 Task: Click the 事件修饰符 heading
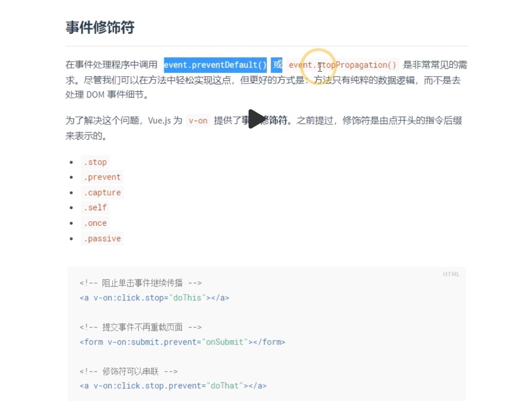click(100, 28)
